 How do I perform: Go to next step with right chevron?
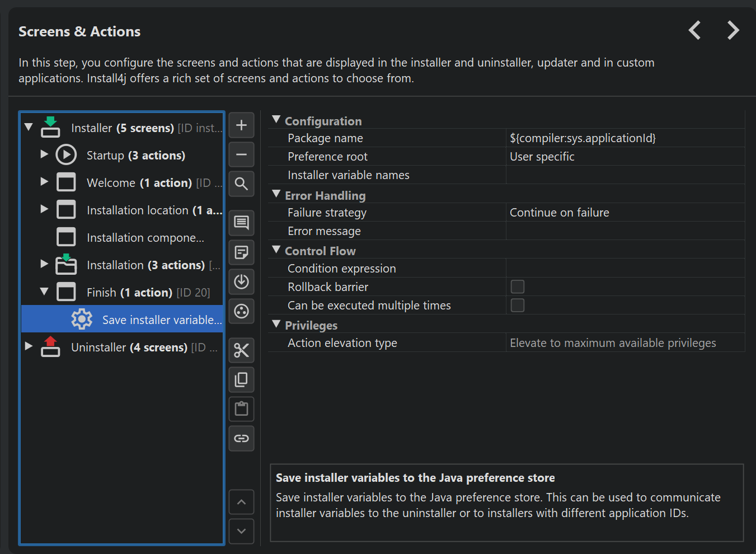pos(733,30)
